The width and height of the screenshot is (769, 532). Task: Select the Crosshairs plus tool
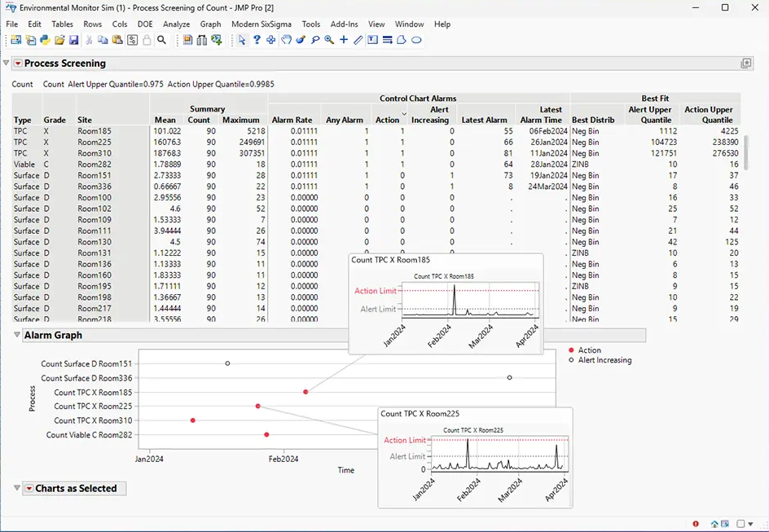tap(344, 40)
